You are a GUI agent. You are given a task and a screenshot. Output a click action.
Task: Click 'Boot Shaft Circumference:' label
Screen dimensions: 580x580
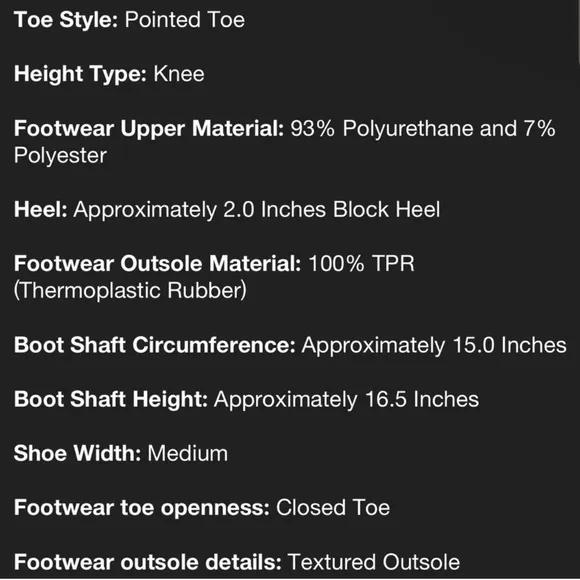click(x=155, y=345)
